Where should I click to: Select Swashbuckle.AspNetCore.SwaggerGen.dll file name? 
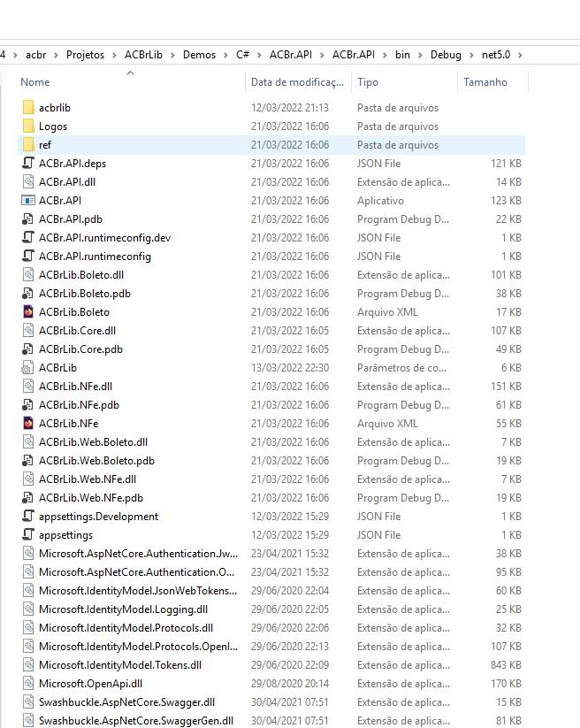(136, 721)
